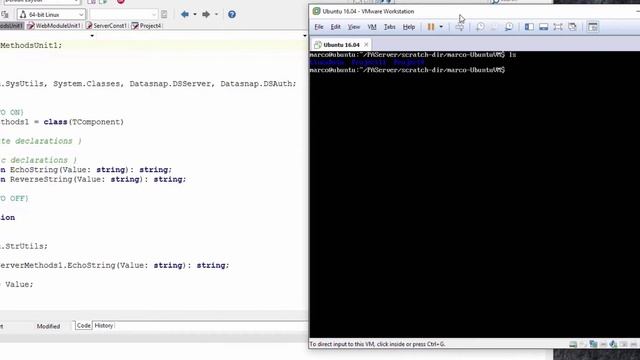Screen dimensions: 640x360
Task: Toggle the VMware library sidebar view
Action: coord(529,27)
